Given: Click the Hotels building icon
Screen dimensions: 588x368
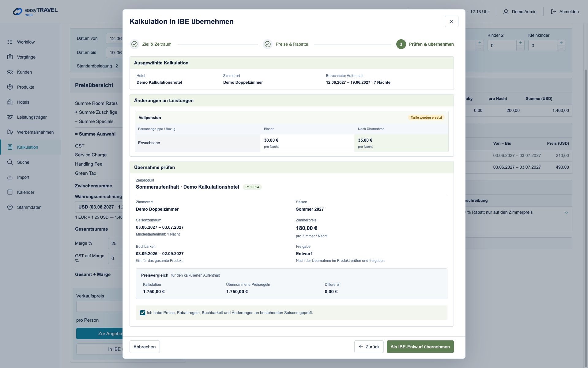Looking at the screenshot, I should (x=10, y=102).
